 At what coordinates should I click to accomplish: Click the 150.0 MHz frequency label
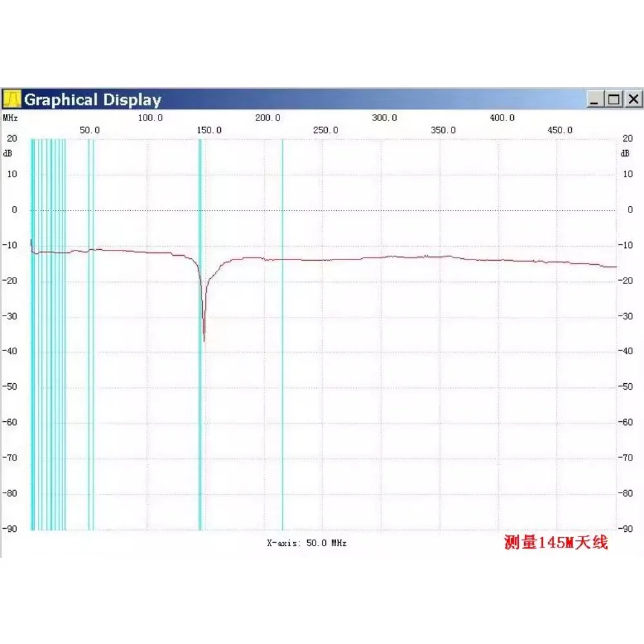(209, 130)
